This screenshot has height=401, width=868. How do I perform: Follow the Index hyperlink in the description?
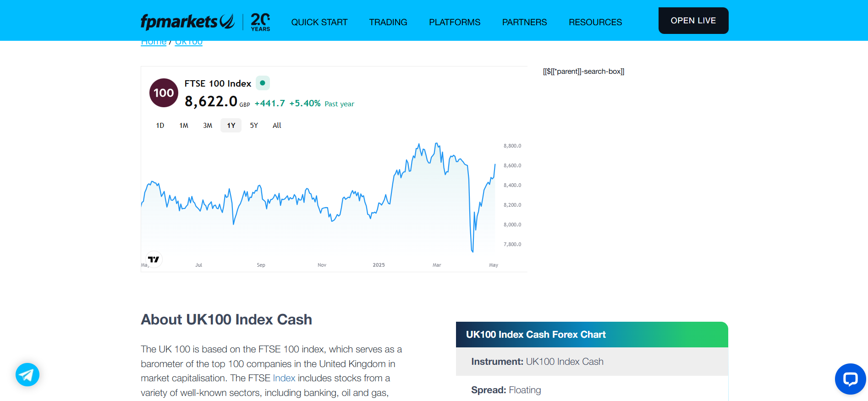(x=284, y=378)
